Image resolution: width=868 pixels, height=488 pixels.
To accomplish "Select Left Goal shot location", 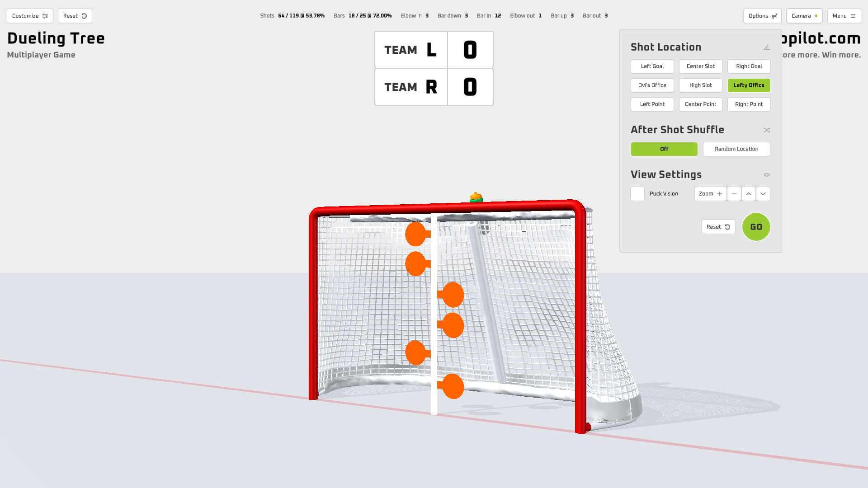I will (x=652, y=66).
